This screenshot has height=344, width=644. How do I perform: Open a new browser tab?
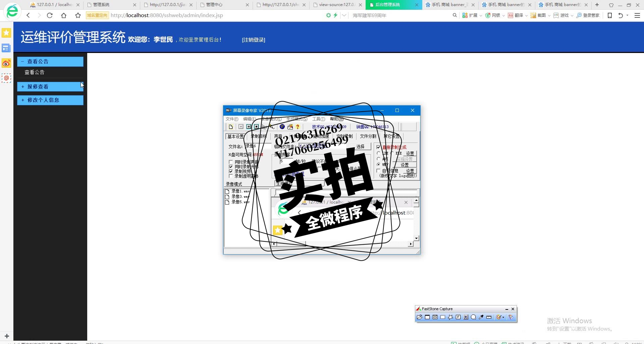[x=597, y=5]
